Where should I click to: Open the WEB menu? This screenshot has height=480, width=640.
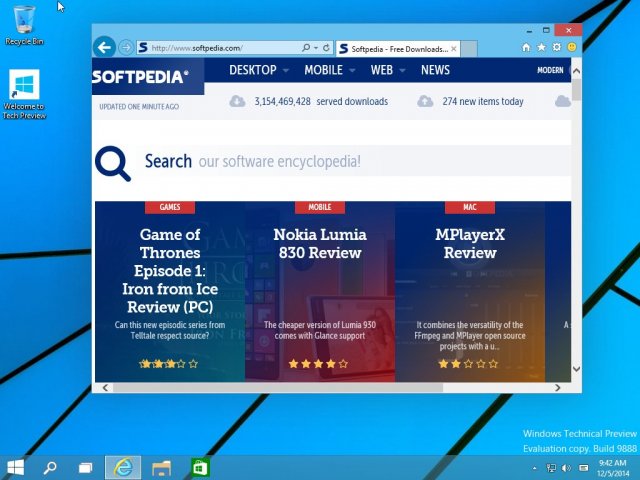[x=382, y=70]
